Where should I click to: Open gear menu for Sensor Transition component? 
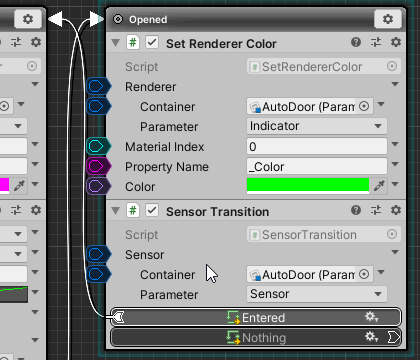pos(396,210)
